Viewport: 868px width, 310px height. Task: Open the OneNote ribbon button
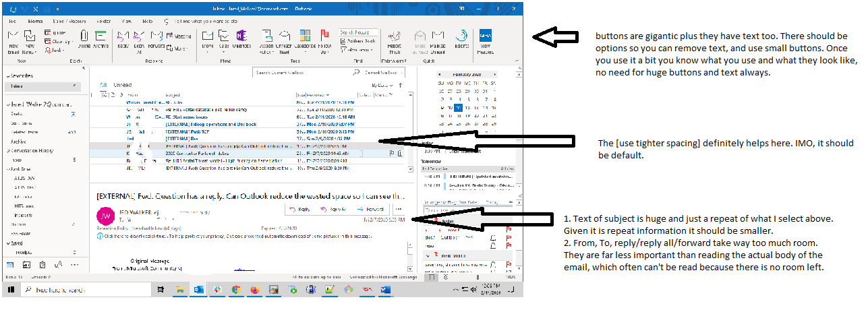click(x=242, y=40)
